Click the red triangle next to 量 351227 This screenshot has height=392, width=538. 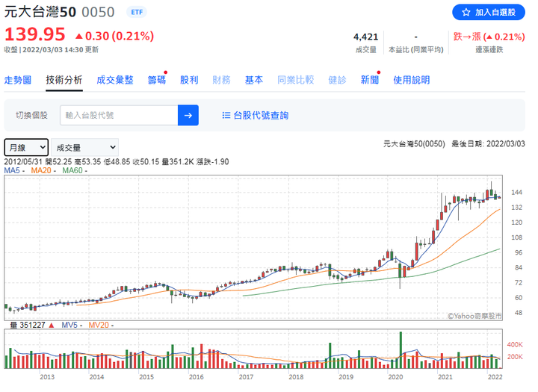[x=52, y=325]
